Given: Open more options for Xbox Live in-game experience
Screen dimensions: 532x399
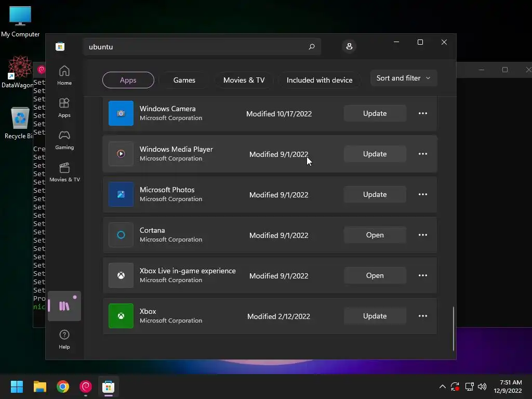Looking at the screenshot, I should pyautogui.click(x=423, y=275).
